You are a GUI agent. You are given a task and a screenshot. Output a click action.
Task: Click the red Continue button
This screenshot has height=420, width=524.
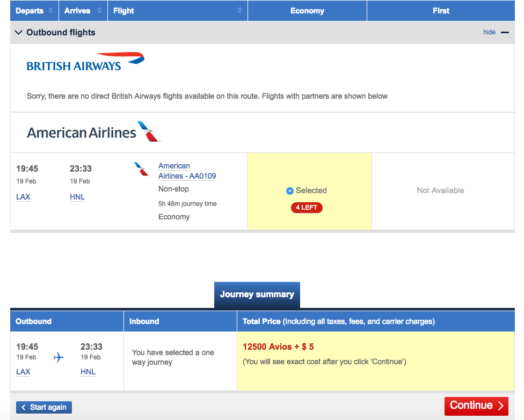coord(476,406)
